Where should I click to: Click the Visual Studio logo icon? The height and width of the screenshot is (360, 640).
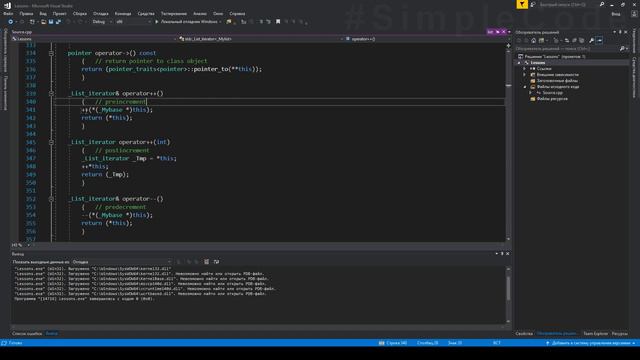pos(7,5)
